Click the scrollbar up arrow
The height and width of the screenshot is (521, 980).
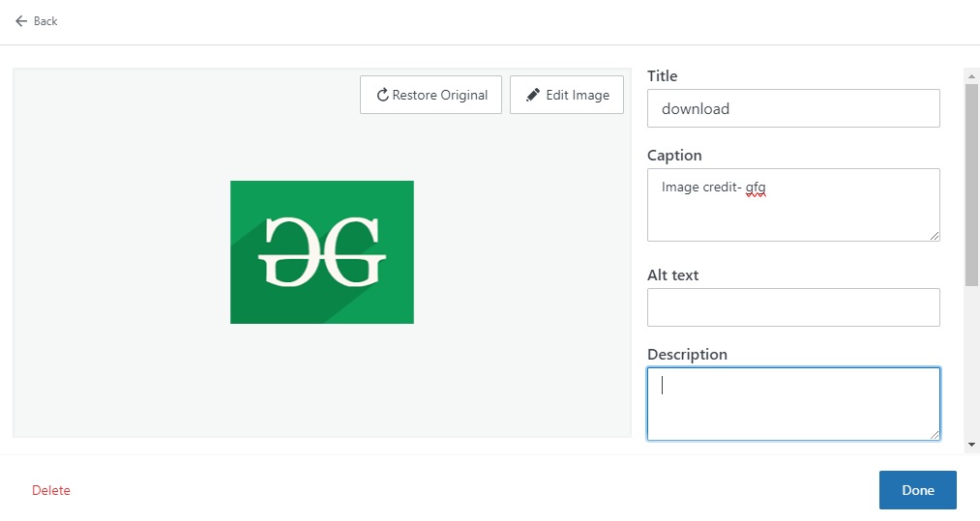click(971, 75)
